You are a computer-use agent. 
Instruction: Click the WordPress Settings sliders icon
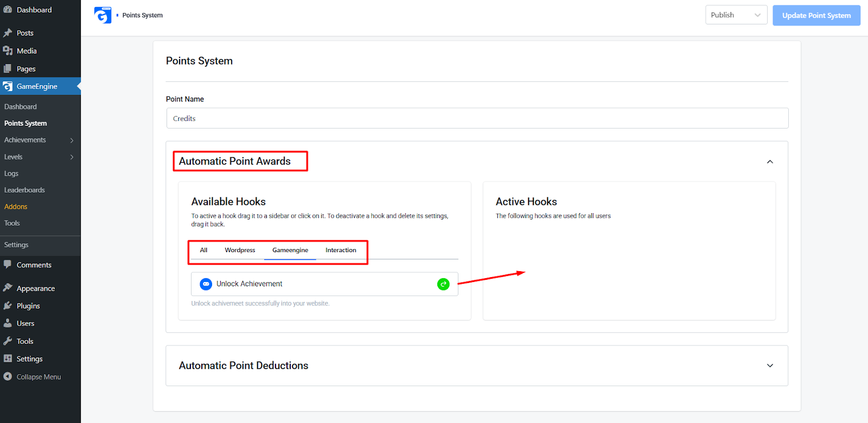click(x=8, y=358)
